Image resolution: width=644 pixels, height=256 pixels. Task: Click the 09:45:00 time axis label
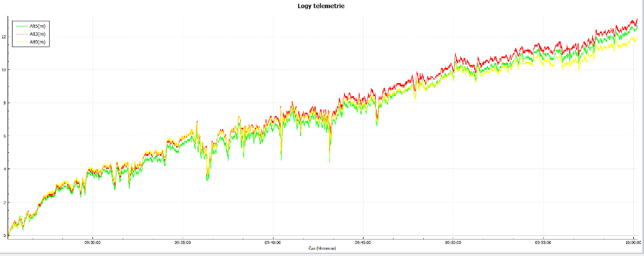point(363,242)
